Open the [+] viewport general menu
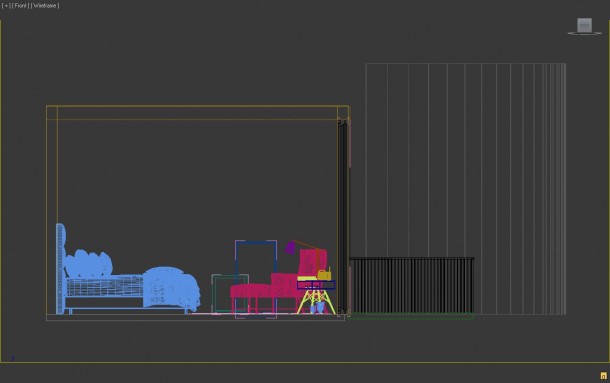The width and height of the screenshot is (610, 383). tap(6, 6)
